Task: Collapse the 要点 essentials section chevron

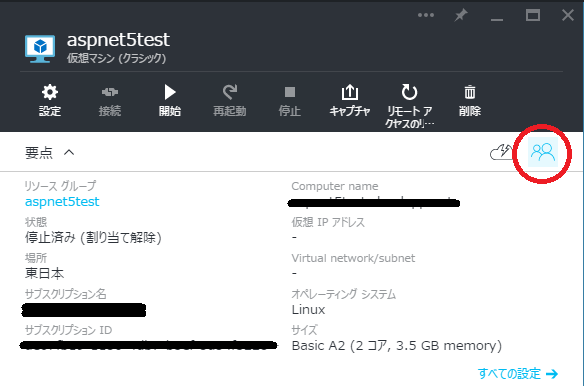Action: [69, 152]
